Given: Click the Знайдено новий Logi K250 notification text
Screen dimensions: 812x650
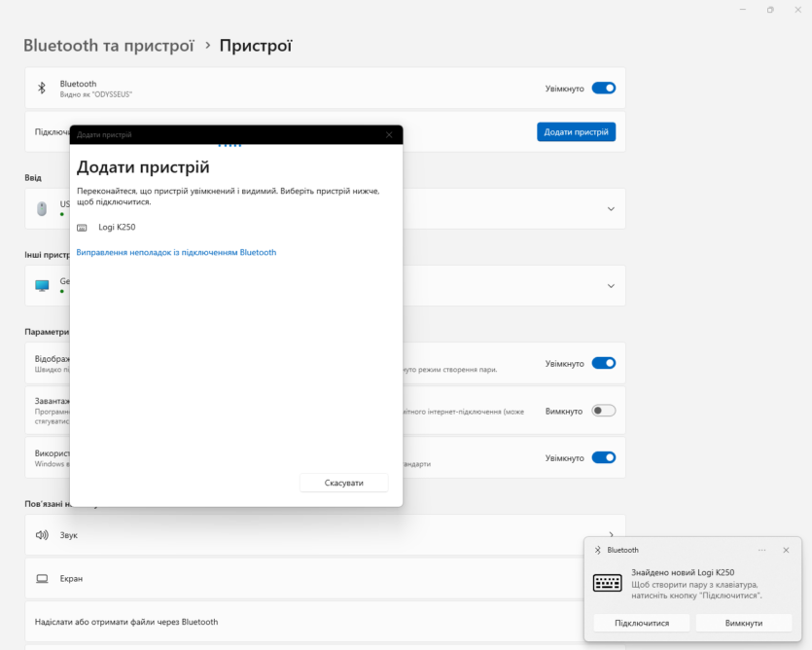Looking at the screenshot, I should (683, 572).
